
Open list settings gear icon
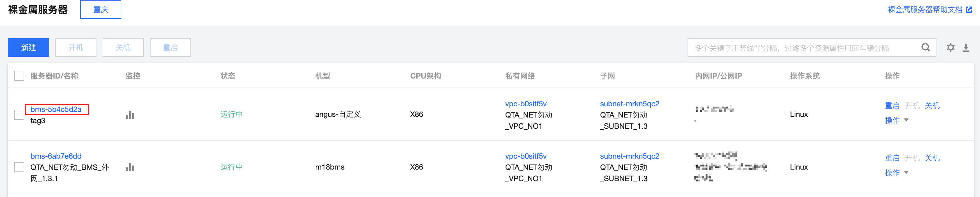pos(950,48)
